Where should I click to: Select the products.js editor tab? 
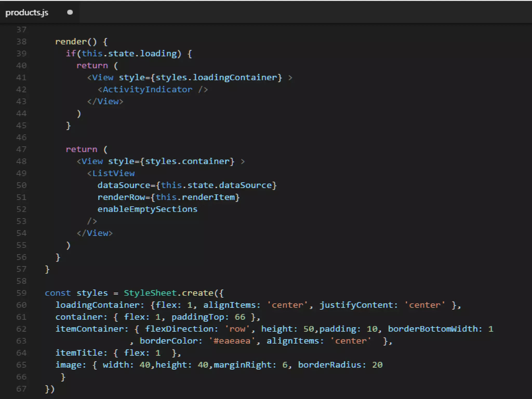coord(27,12)
